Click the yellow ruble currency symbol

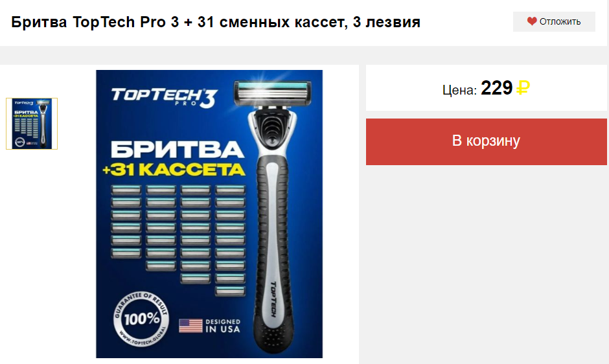(x=523, y=88)
